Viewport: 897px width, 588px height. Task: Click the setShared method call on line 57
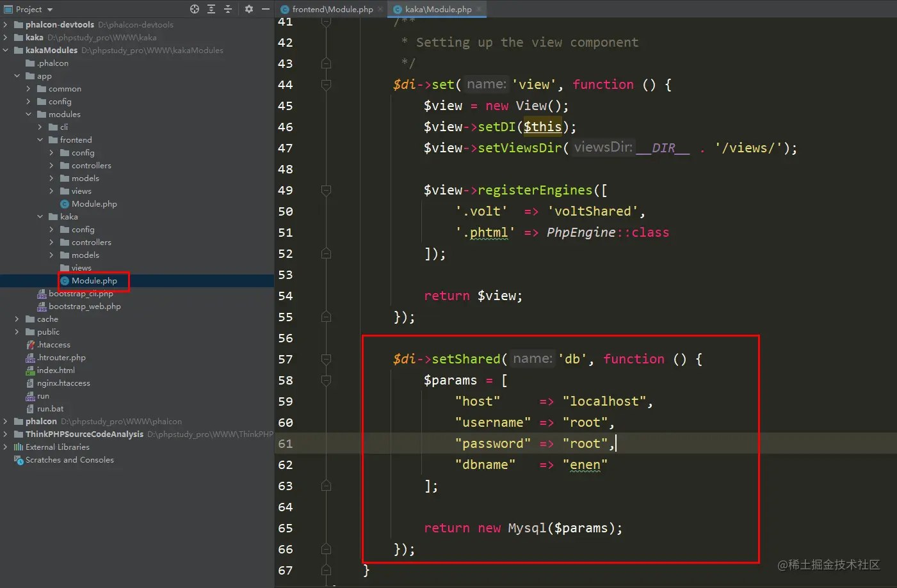[x=466, y=359]
